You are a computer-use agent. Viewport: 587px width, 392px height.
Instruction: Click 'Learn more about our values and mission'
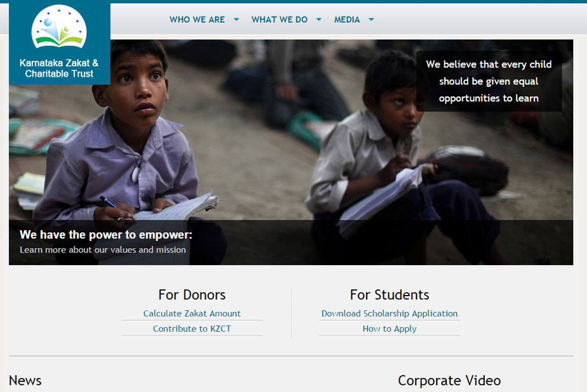(x=103, y=249)
